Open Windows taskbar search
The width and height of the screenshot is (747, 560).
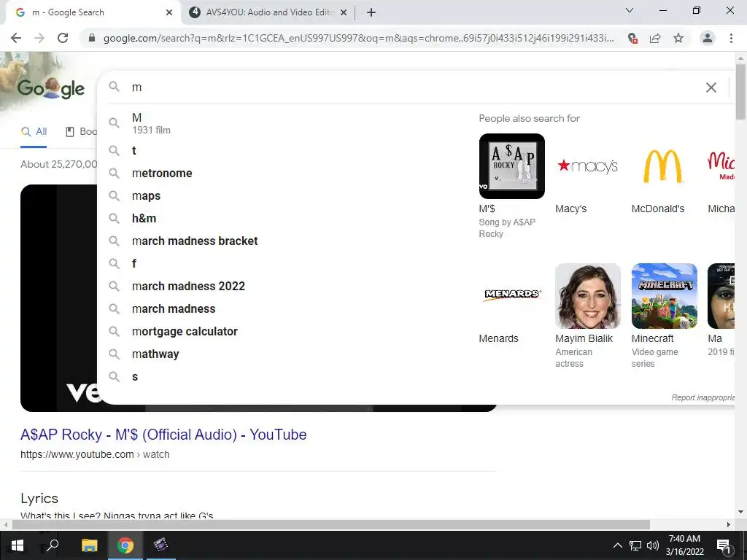53,545
